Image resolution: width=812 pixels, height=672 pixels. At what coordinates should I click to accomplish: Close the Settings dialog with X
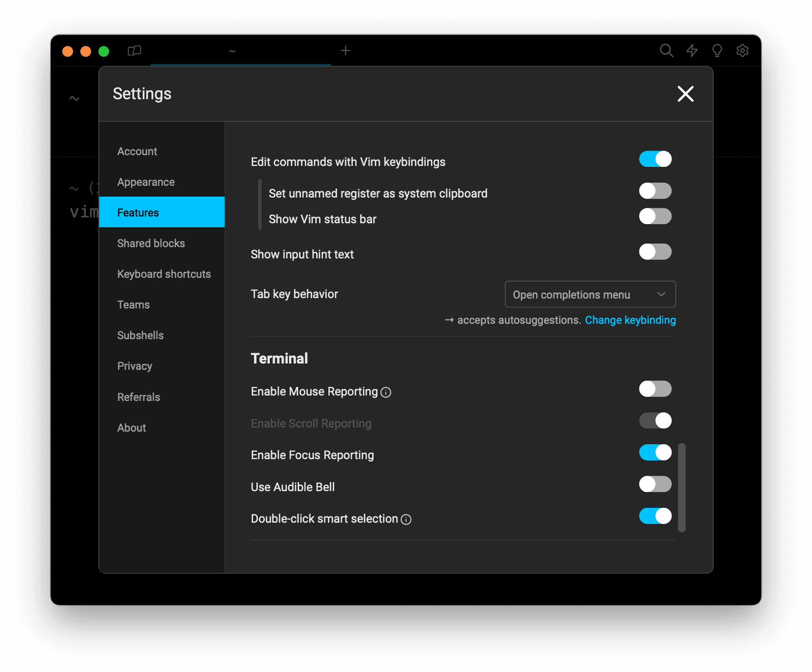point(685,94)
